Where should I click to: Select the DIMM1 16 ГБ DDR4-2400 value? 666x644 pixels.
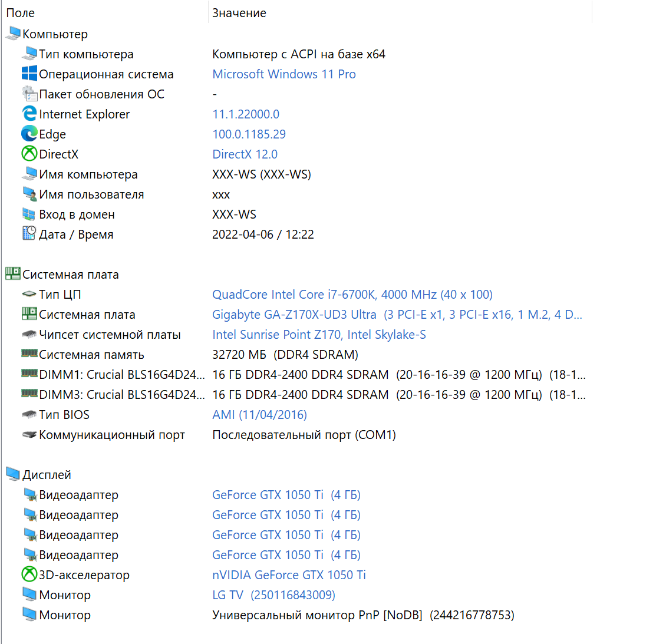click(x=399, y=375)
